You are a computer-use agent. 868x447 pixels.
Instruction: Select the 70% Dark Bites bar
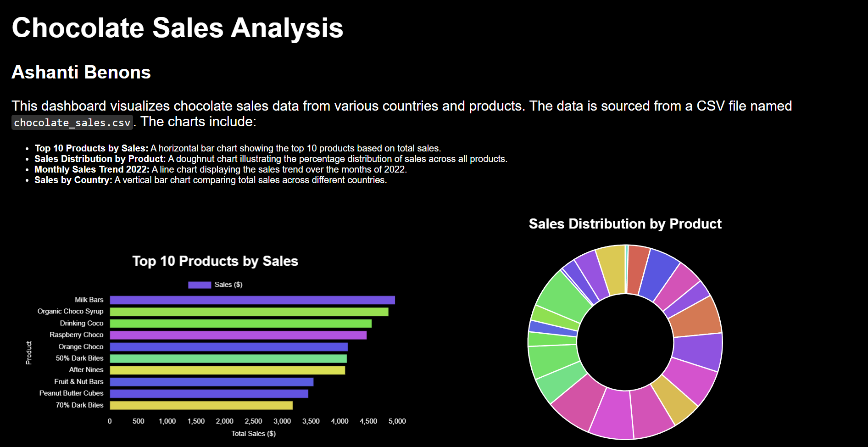coord(201,405)
